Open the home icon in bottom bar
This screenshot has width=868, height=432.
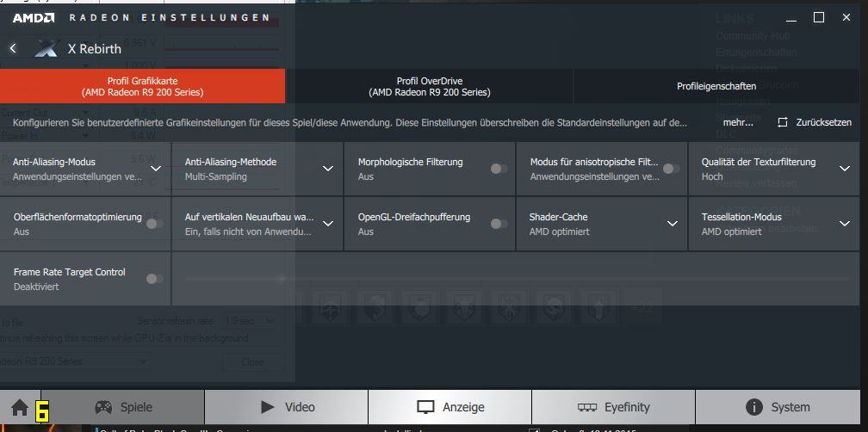pos(19,408)
